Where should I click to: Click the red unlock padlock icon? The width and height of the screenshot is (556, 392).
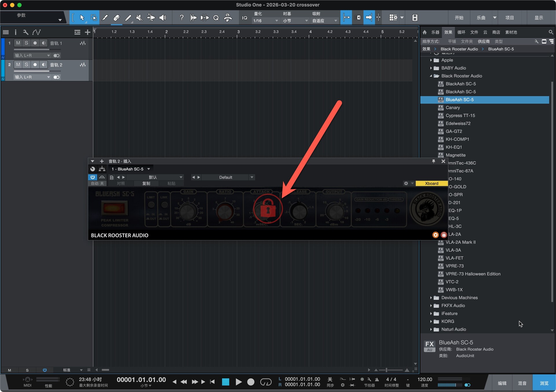[x=267, y=209]
